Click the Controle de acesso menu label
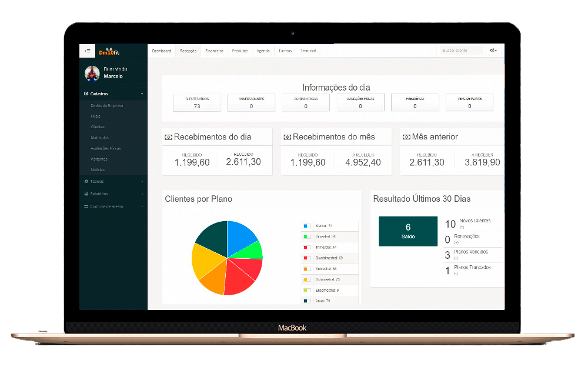This screenshot has height=367, width=588. [x=106, y=206]
